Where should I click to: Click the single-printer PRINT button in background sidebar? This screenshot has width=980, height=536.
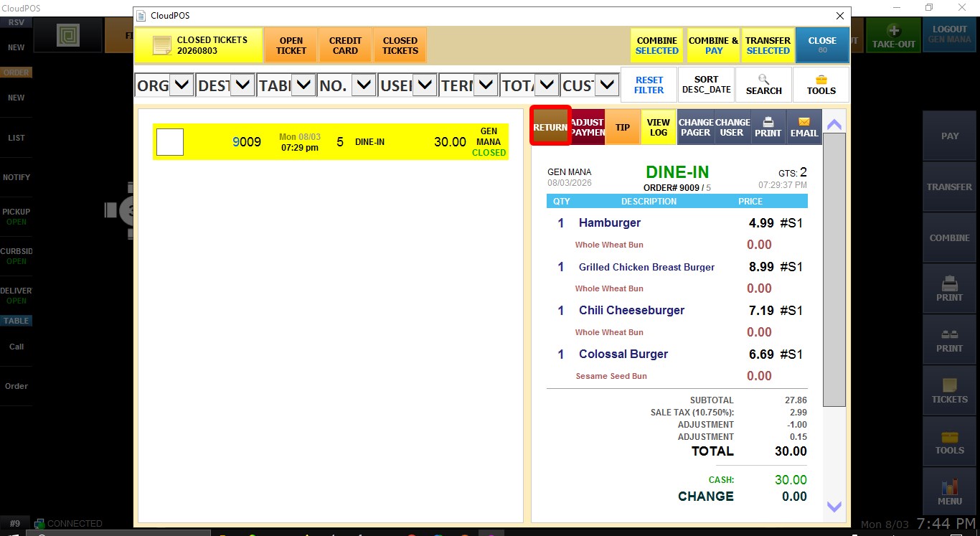[x=949, y=288]
